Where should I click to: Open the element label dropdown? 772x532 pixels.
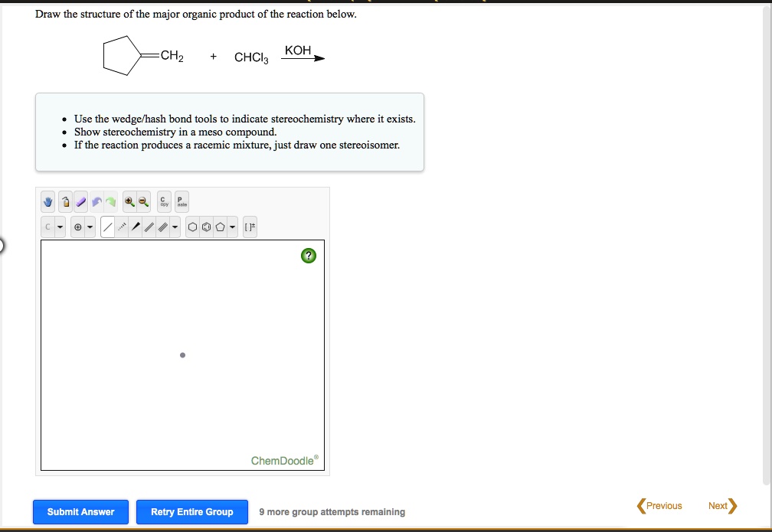60,227
